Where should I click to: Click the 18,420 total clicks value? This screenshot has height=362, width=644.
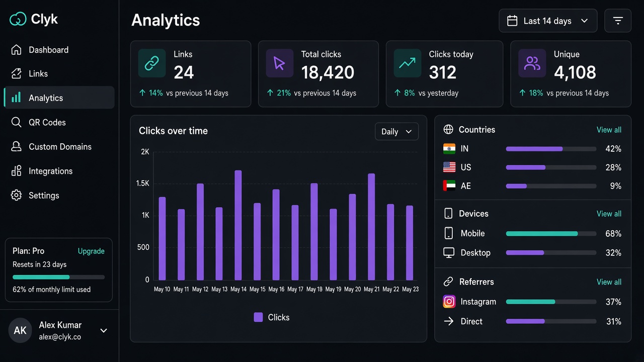328,72
